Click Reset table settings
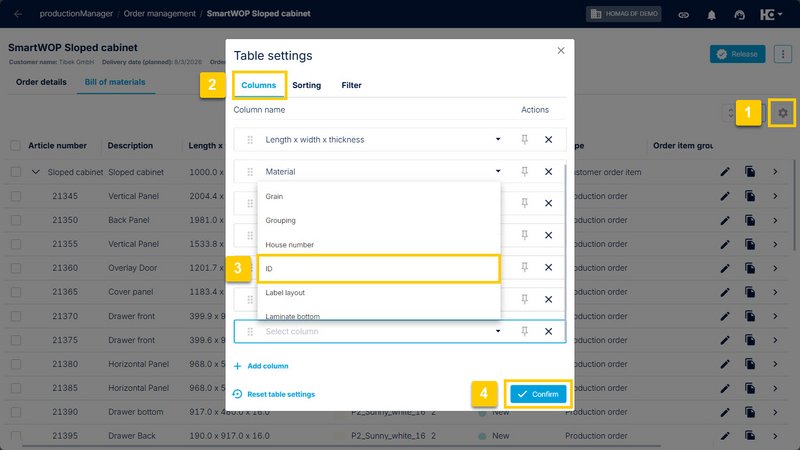 [x=273, y=394]
